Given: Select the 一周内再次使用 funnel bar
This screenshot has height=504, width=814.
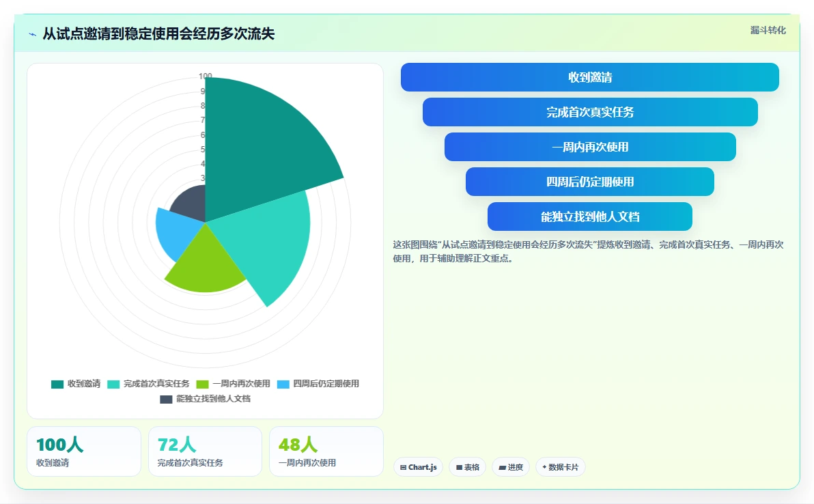Looking at the screenshot, I should pyautogui.click(x=590, y=147).
